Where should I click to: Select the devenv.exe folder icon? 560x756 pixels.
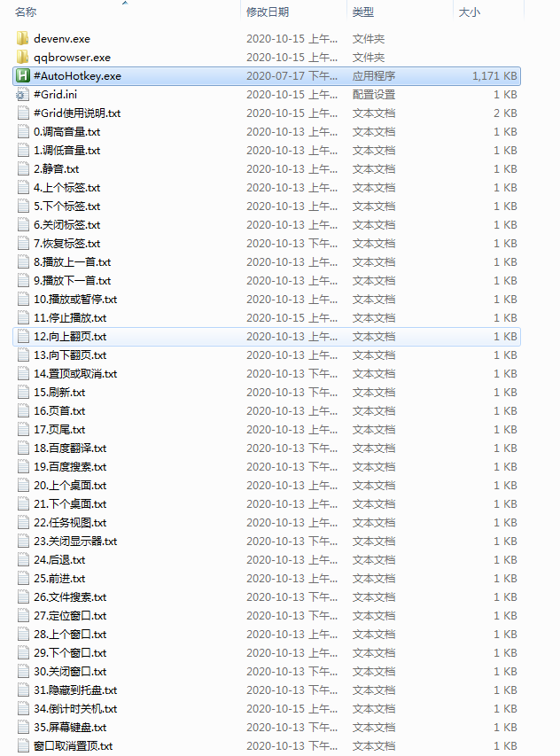tap(23, 39)
